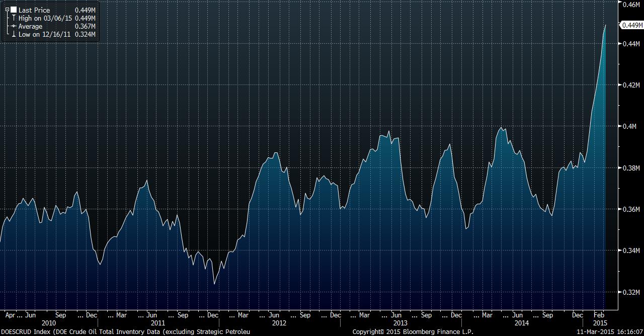
Task: Select the High on 03/06/15 legend entry
Action: pyautogui.click(x=45, y=18)
